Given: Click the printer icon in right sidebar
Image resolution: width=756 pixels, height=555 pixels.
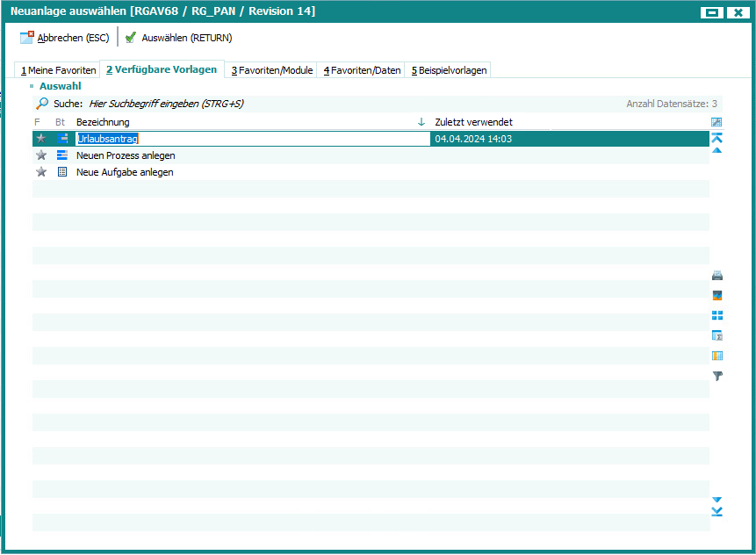Looking at the screenshot, I should (717, 276).
